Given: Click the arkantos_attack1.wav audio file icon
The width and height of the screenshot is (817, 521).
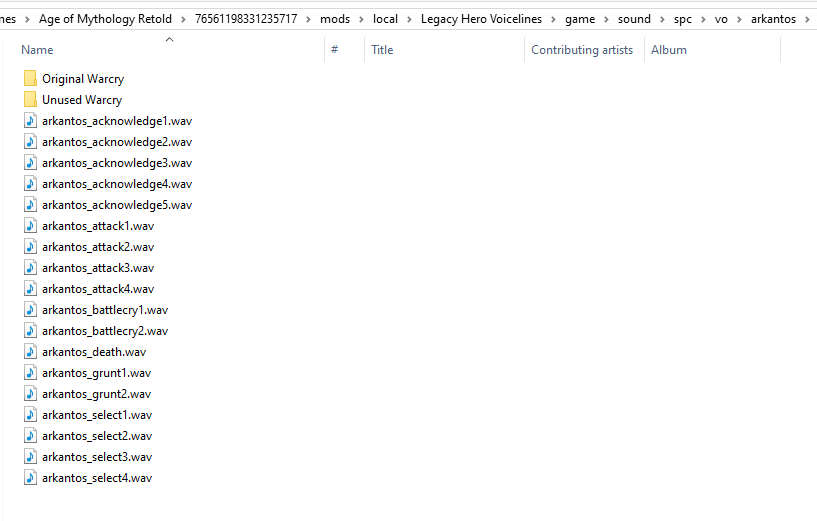Looking at the screenshot, I should (x=30, y=226).
